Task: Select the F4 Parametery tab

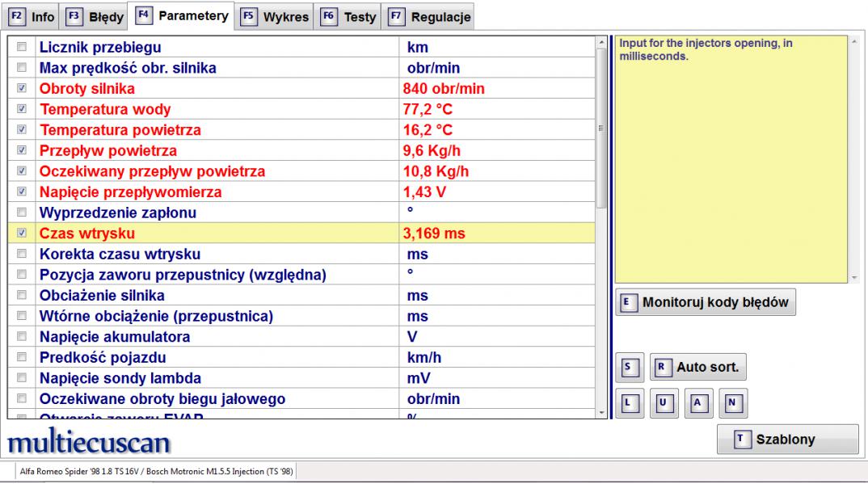Action: 182,15
